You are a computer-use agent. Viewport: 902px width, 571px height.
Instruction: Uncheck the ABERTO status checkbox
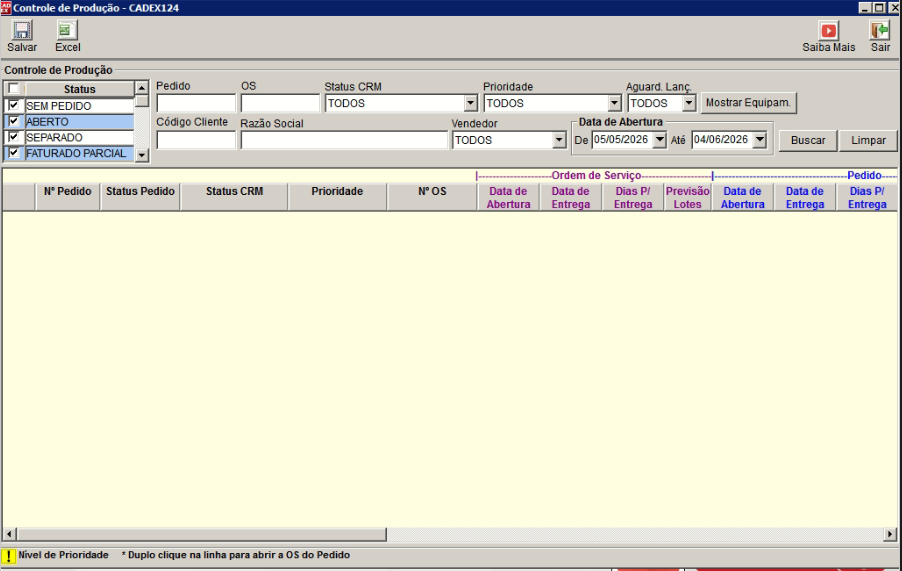[x=14, y=121]
